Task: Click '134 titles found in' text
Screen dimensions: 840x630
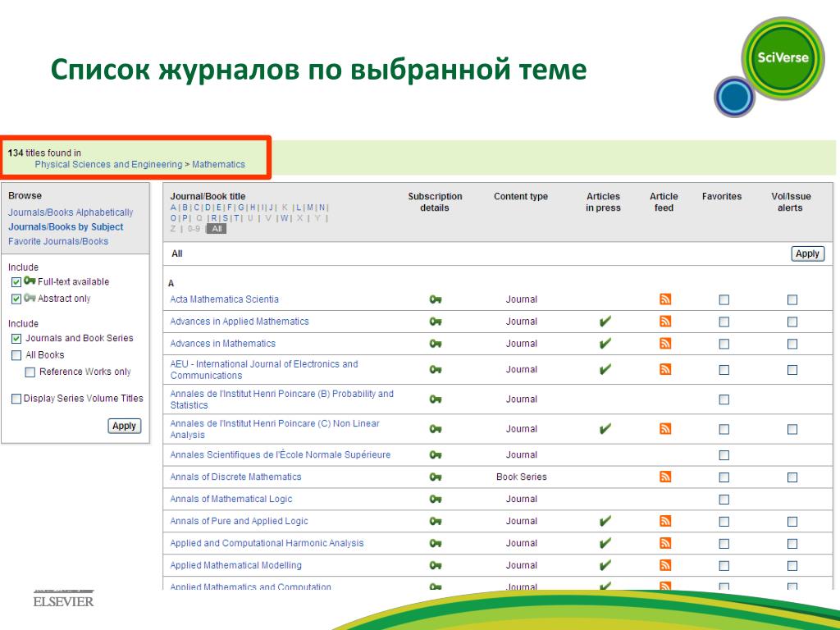Action: pyautogui.click(x=44, y=153)
